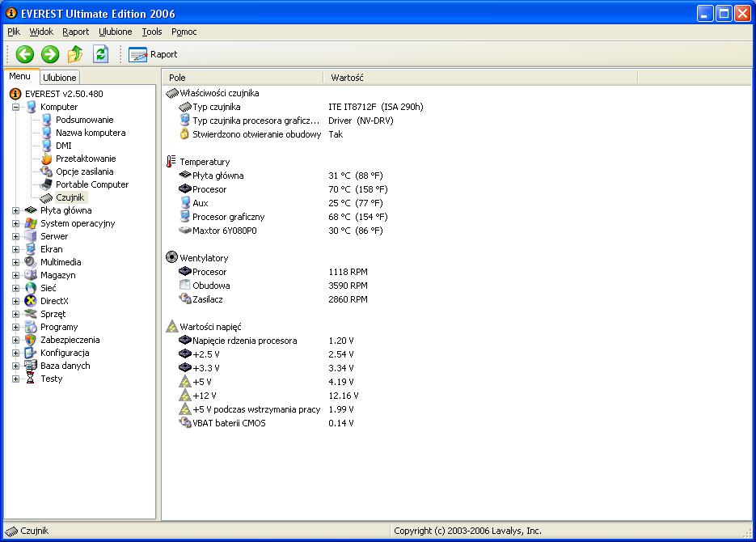Switch to the Menu tab

click(x=19, y=76)
